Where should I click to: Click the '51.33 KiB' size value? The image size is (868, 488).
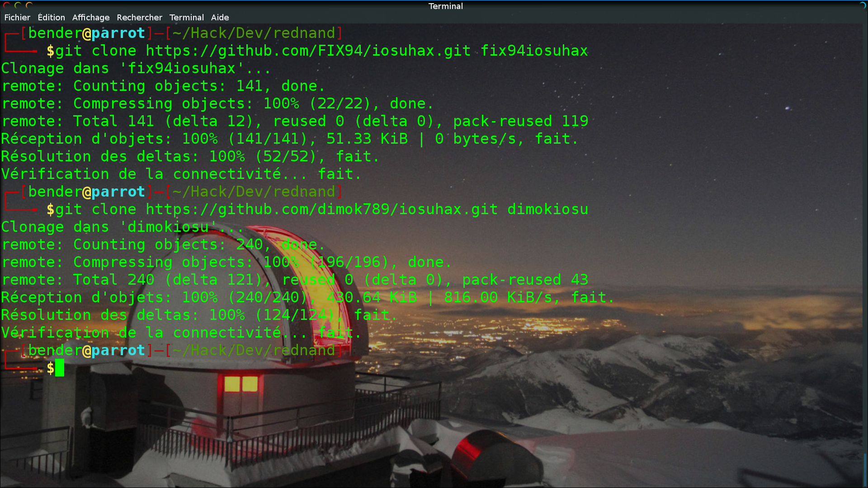click(367, 139)
